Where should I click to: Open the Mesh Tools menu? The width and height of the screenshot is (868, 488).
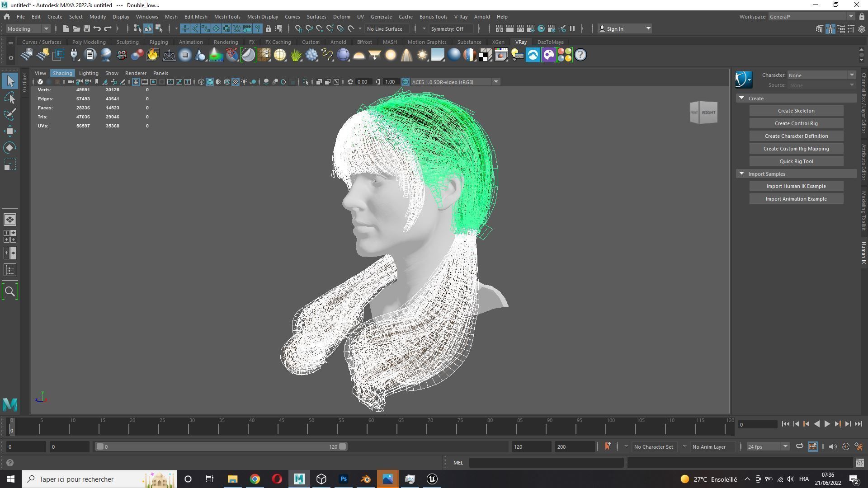[227, 17]
